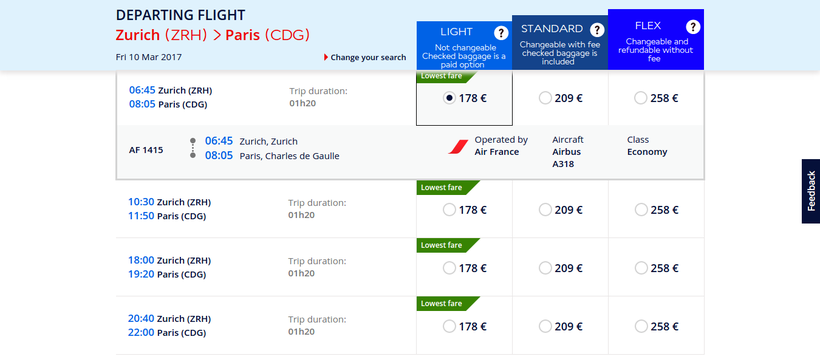Select 209 € Standard fare for 06:45 flight
Image resolution: width=820 pixels, height=362 pixels.
click(x=545, y=98)
